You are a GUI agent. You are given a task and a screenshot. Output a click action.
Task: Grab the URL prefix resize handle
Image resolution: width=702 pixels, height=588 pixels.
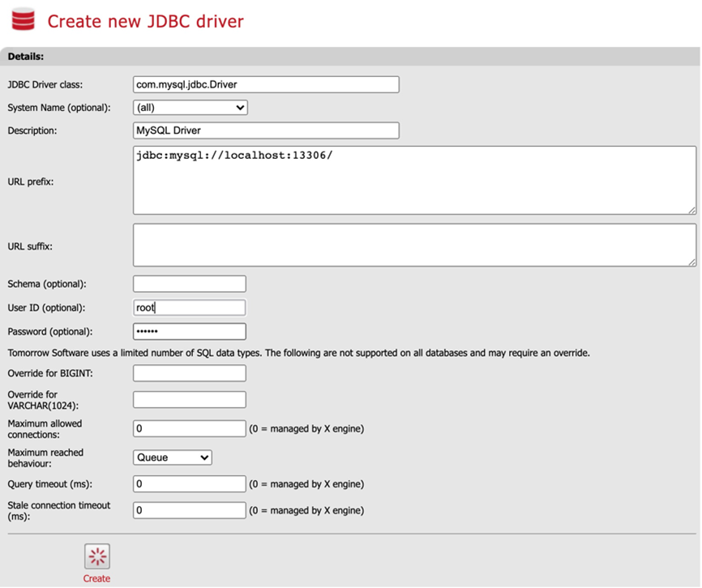(x=691, y=210)
